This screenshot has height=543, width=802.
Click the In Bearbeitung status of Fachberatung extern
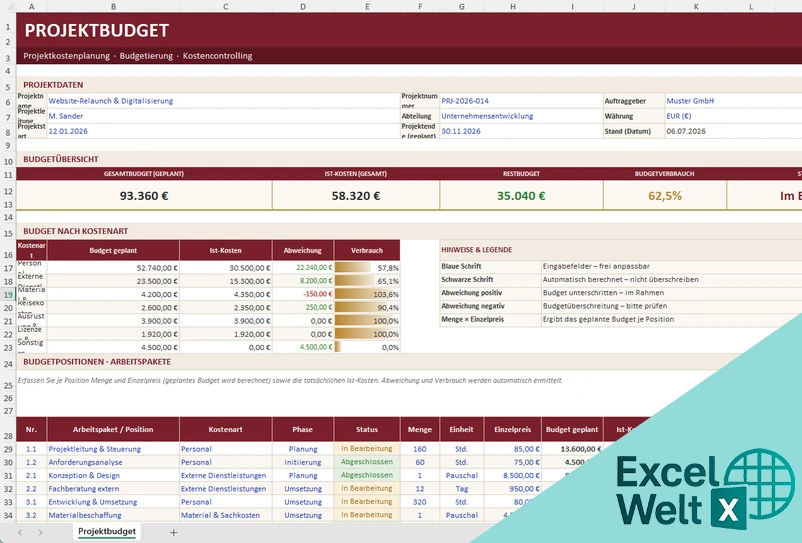pos(367,489)
